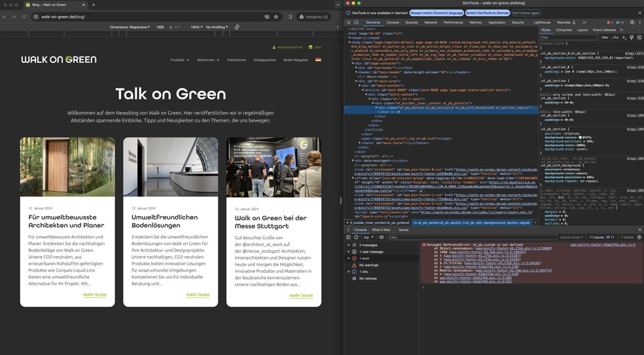Click the live expression eye icon in Console
Image resolution: width=644 pixels, height=355 pixels.
381,237
